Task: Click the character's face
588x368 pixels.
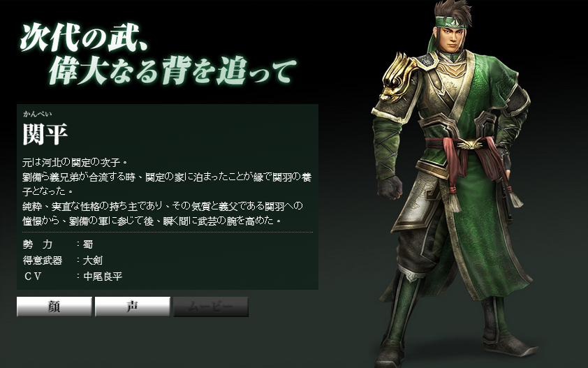Action: [x=455, y=38]
